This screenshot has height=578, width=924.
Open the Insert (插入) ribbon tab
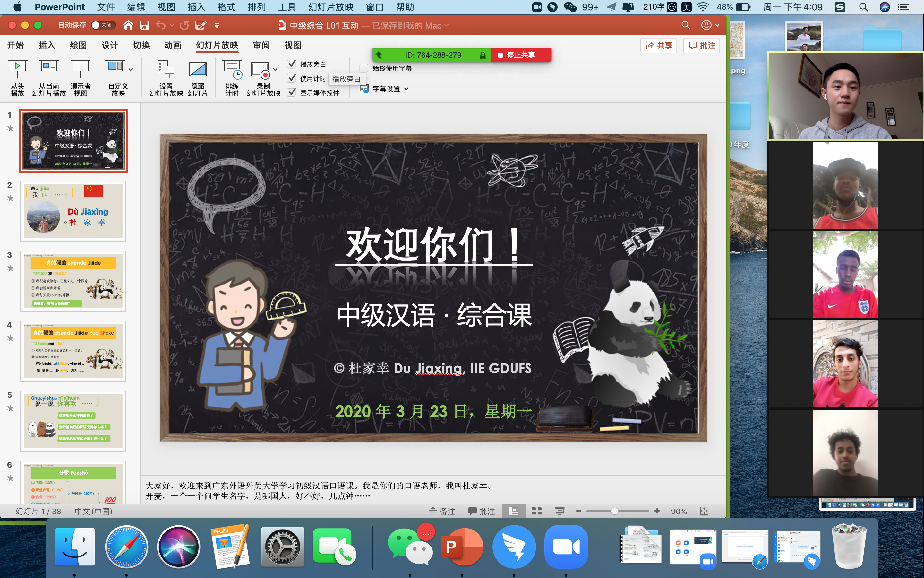pyautogui.click(x=47, y=45)
